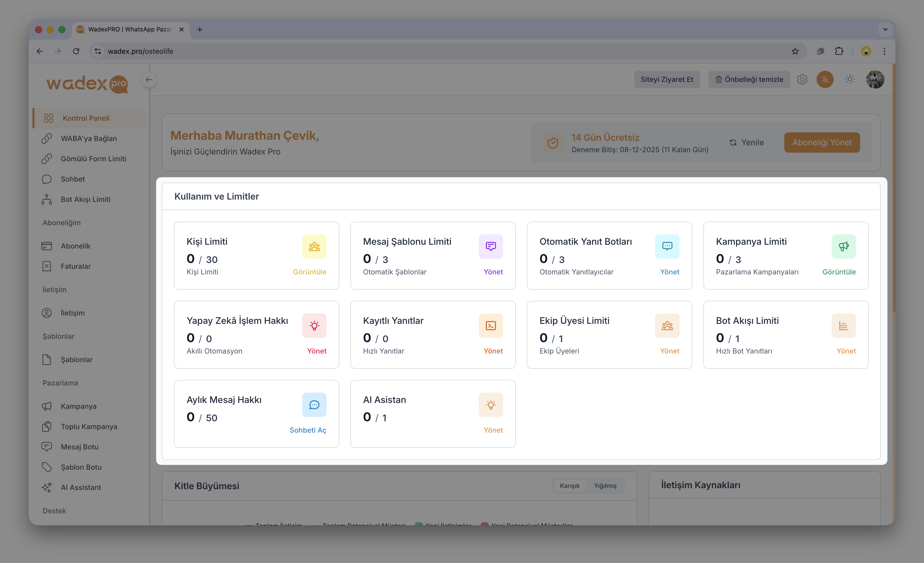This screenshot has width=924, height=563.
Task: Click the Sohbeti Aç link
Action: pos(308,430)
